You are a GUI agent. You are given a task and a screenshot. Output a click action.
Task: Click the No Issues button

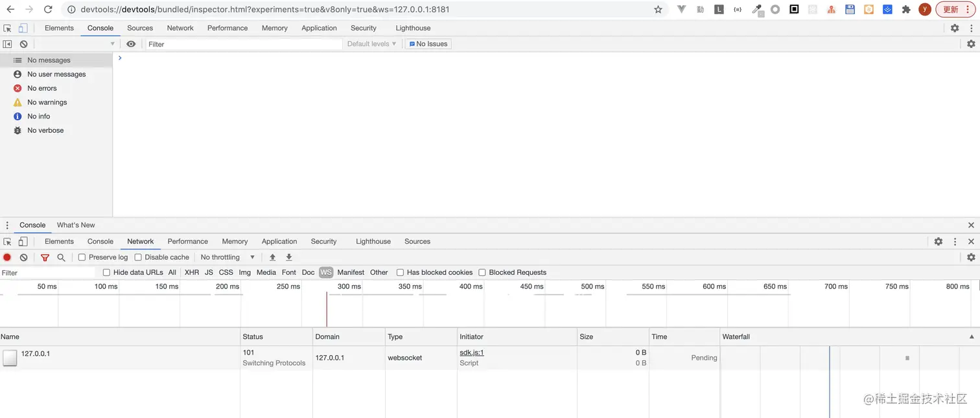pos(428,44)
